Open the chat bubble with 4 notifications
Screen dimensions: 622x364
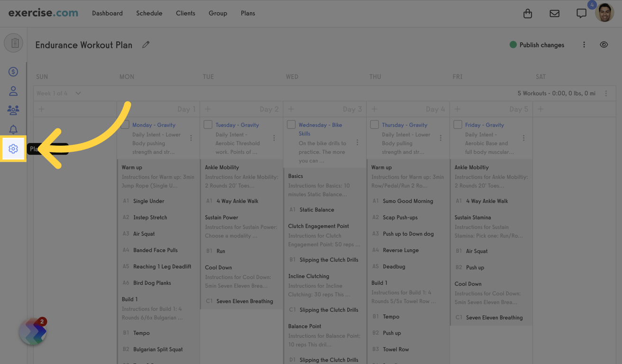[x=582, y=13]
